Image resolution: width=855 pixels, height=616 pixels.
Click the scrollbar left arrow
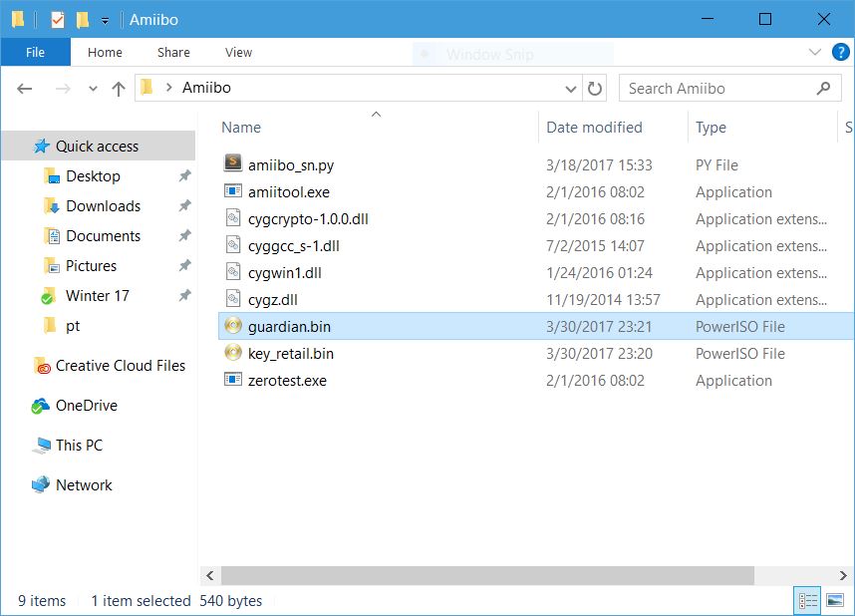(x=210, y=575)
